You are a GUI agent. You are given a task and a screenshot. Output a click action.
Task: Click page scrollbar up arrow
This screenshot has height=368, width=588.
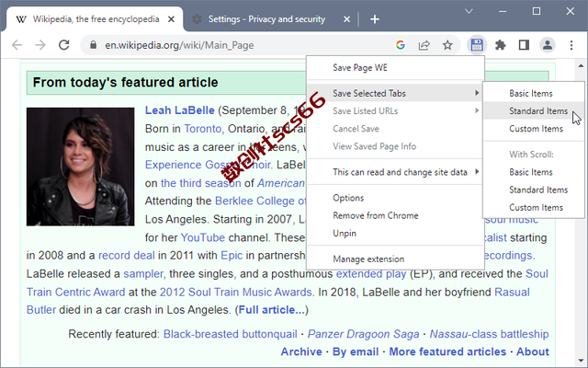(x=581, y=65)
